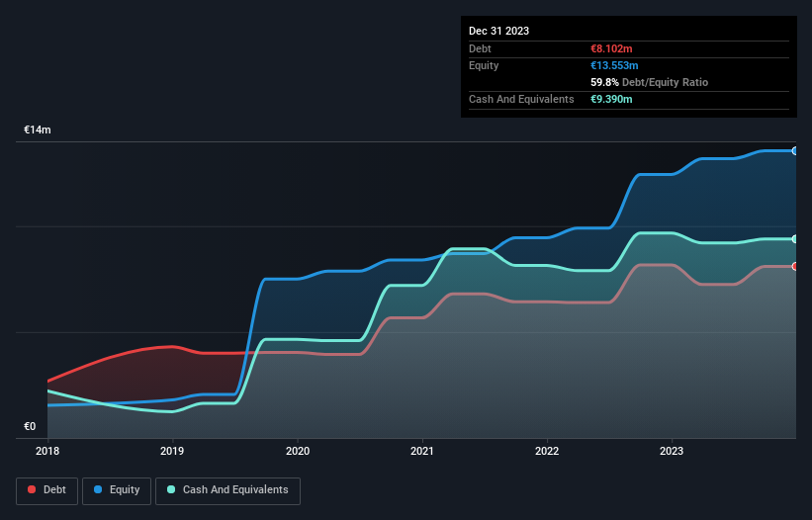Click the Dec 31 2023 tooltip date
The width and height of the screenshot is (812, 520).
click(x=498, y=31)
